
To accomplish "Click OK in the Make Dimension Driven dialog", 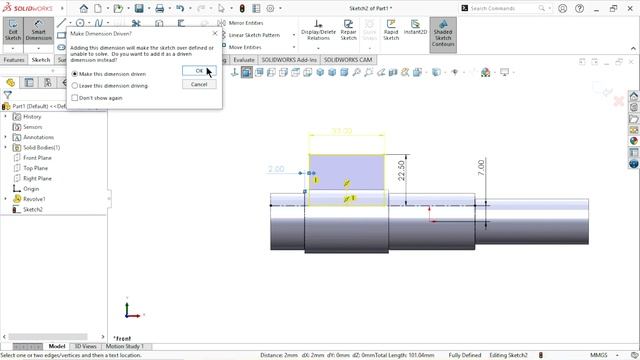I will [199, 71].
